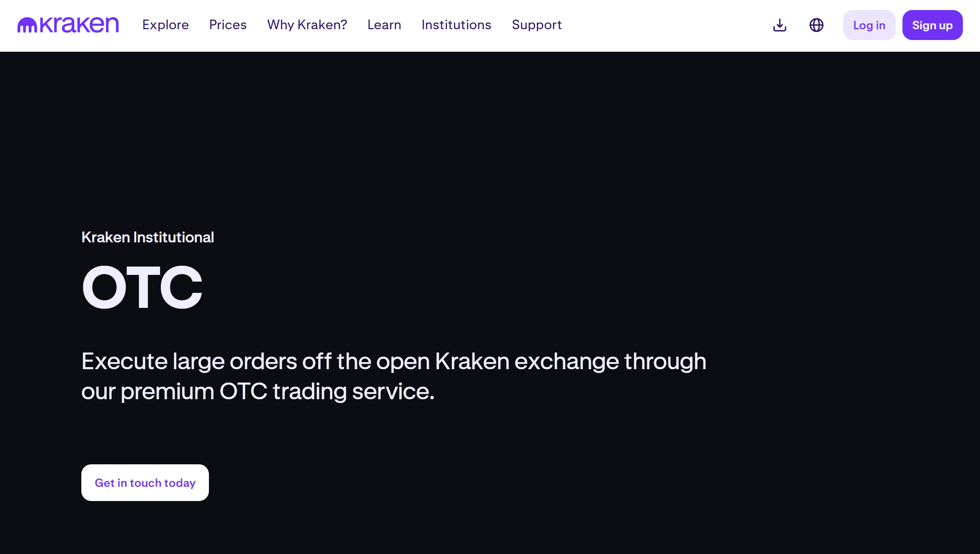
Task: Select the Kraken Institutional label
Action: (148, 237)
